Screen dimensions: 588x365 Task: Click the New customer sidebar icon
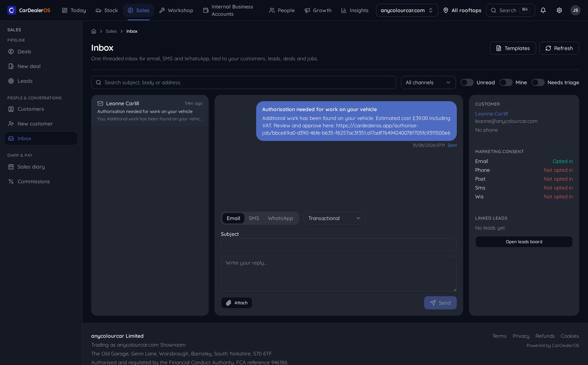click(11, 124)
